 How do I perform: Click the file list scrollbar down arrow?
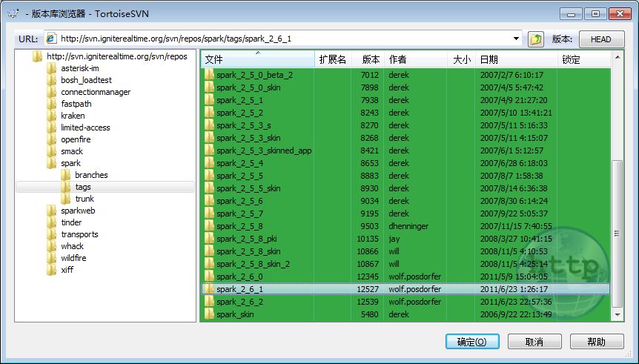click(618, 314)
